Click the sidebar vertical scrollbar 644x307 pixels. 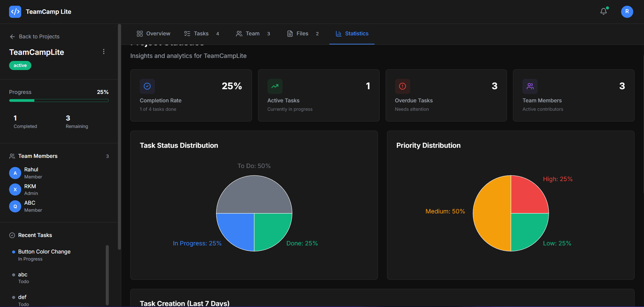pyautogui.click(x=119, y=137)
